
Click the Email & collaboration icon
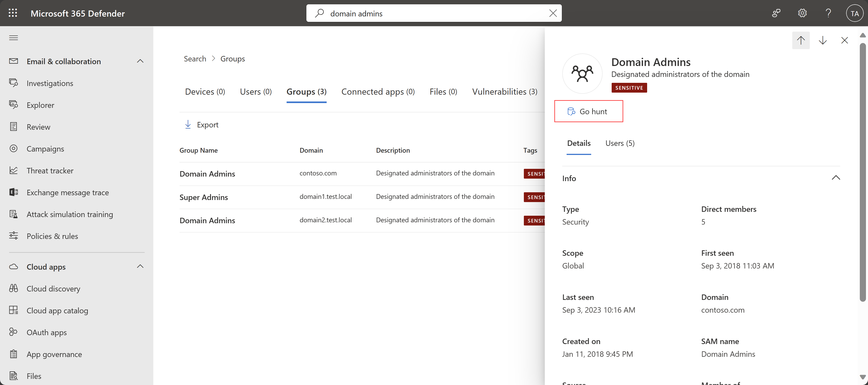[14, 61]
